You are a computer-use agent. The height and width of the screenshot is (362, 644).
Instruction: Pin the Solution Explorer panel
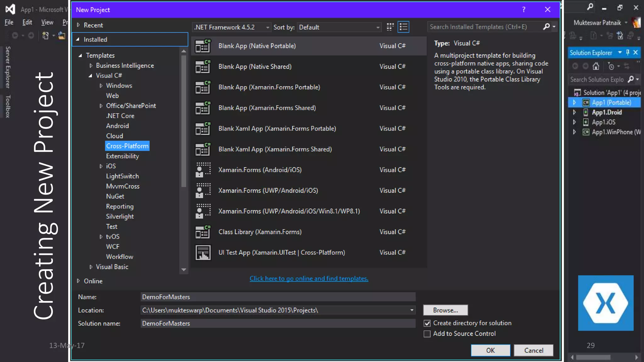628,52
